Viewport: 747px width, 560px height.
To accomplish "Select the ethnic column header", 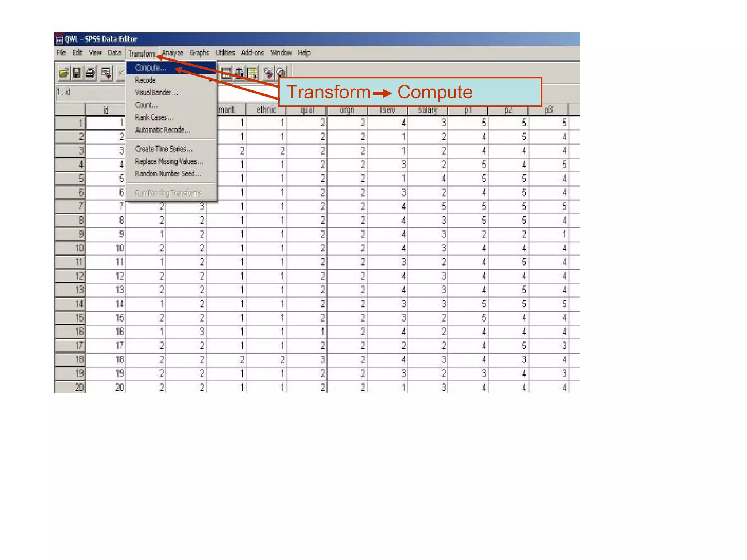I will pyautogui.click(x=266, y=109).
